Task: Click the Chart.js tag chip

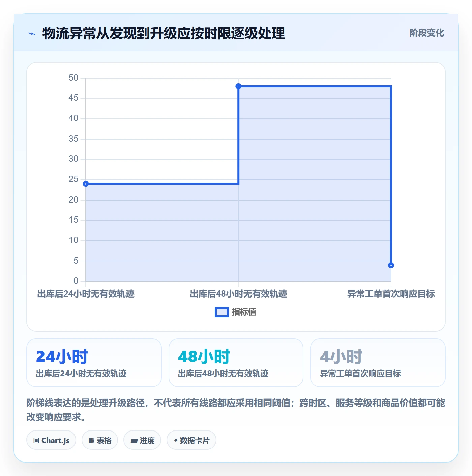Action: pyautogui.click(x=51, y=440)
